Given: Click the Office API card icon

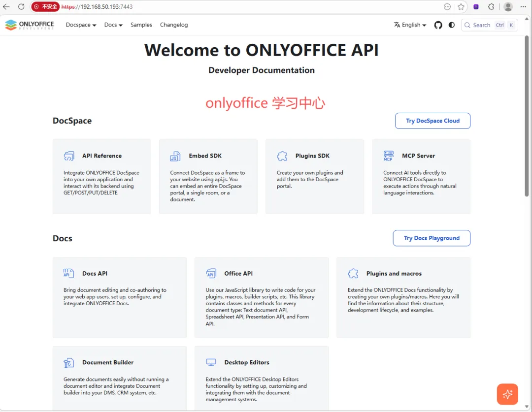Looking at the screenshot, I should pos(211,273).
